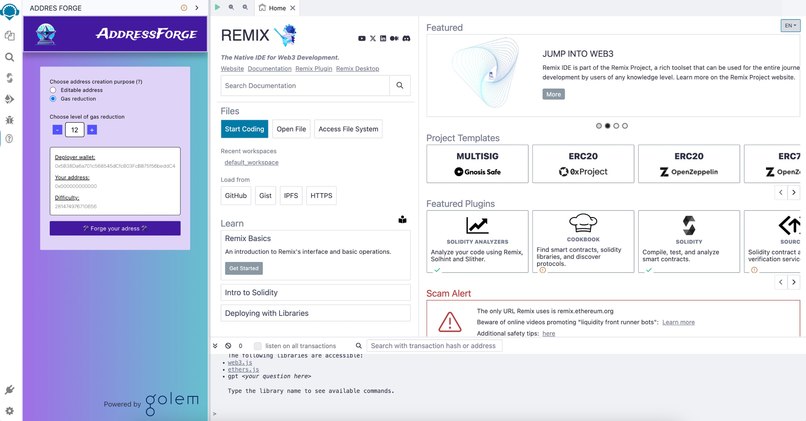Viewport: 806px width, 421px height.
Task: Click the Search Documentation input field
Action: coord(305,85)
